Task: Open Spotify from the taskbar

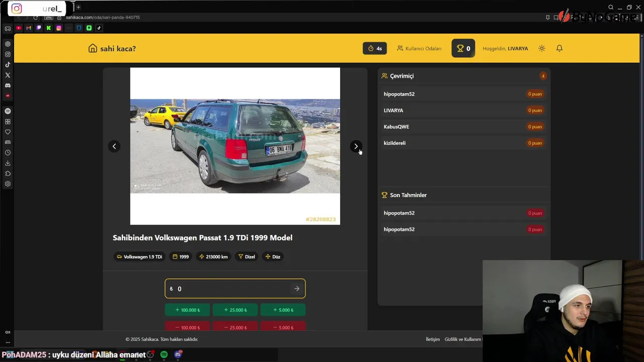Action: [x=164, y=354]
